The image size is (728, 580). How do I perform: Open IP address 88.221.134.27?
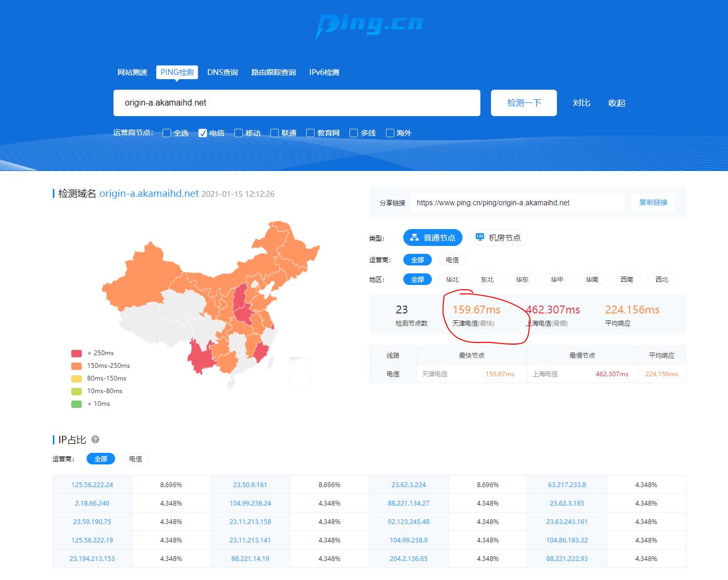[x=409, y=503]
